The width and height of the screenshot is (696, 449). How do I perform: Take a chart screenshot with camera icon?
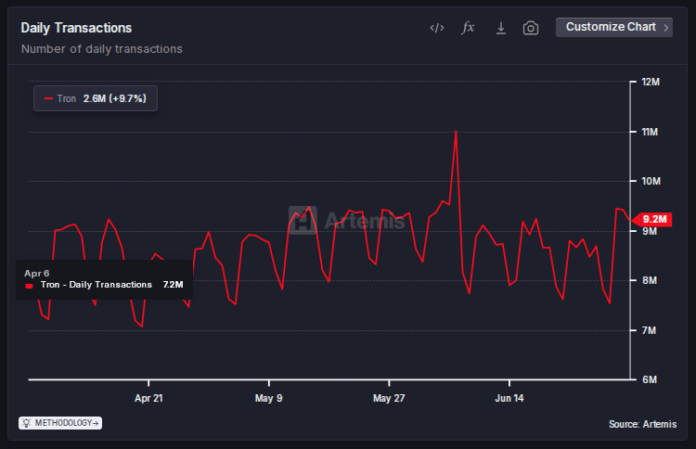pyautogui.click(x=531, y=28)
